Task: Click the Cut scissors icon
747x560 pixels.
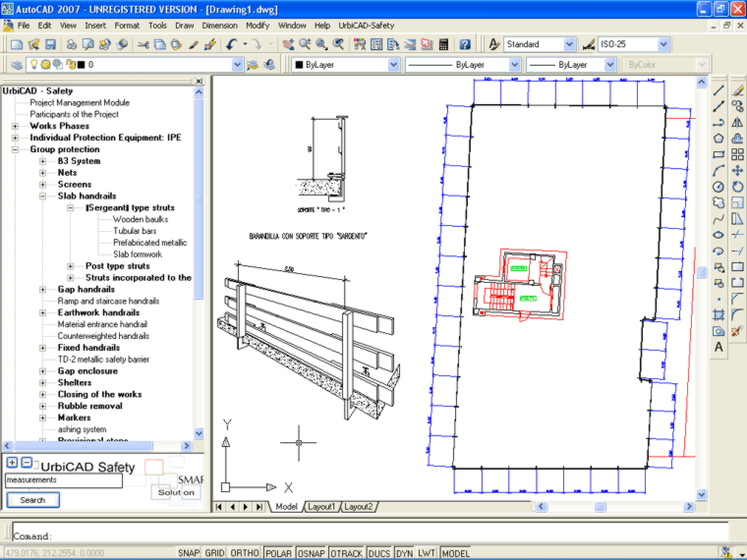Action: [x=143, y=44]
